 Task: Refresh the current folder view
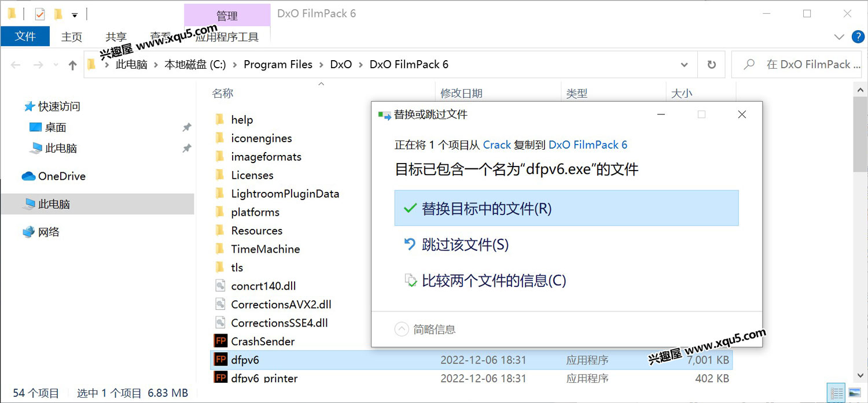(712, 65)
